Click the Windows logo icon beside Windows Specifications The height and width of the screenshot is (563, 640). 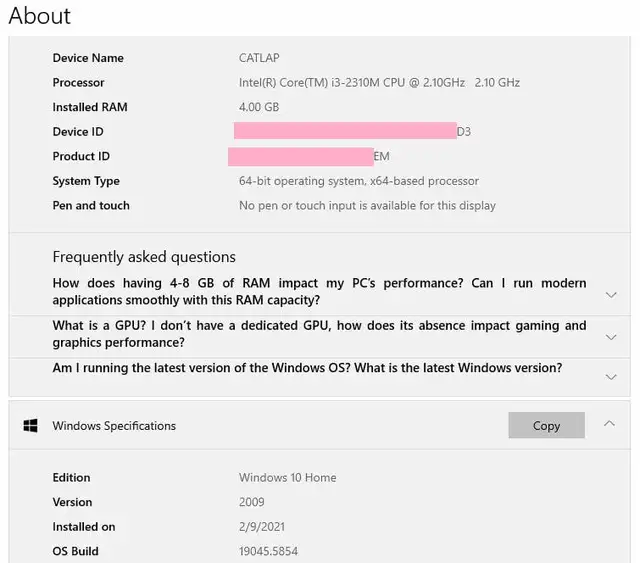[x=31, y=425]
